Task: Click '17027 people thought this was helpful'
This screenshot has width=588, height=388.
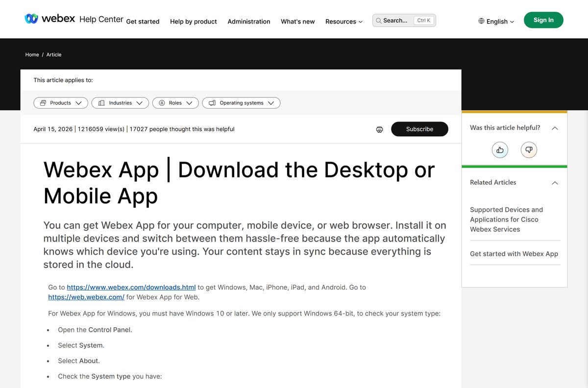Action: coord(182,129)
